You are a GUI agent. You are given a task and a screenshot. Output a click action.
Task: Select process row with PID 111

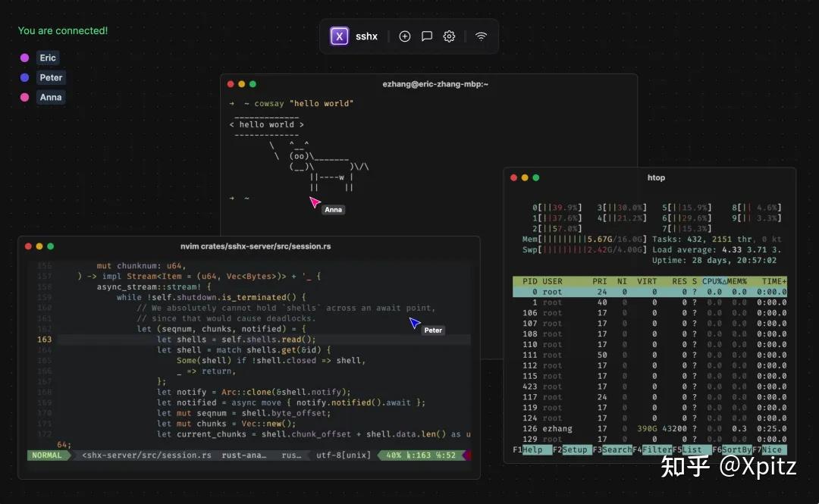point(650,355)
